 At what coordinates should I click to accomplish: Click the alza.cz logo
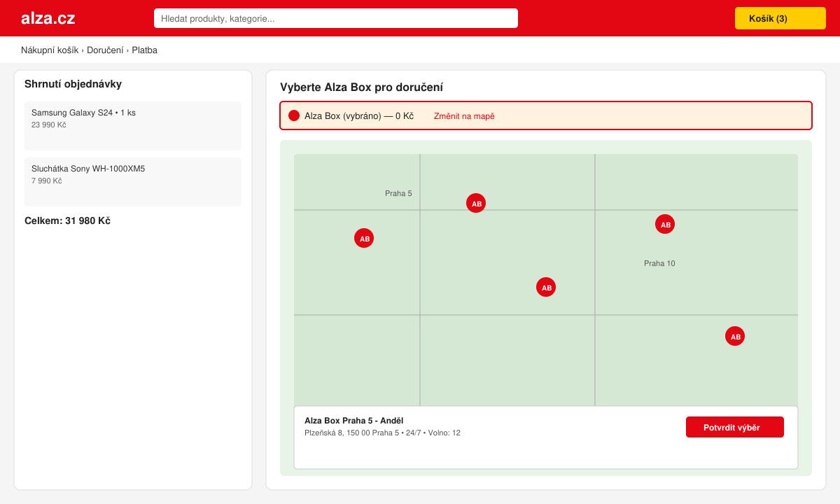click(x=48, y=18)
